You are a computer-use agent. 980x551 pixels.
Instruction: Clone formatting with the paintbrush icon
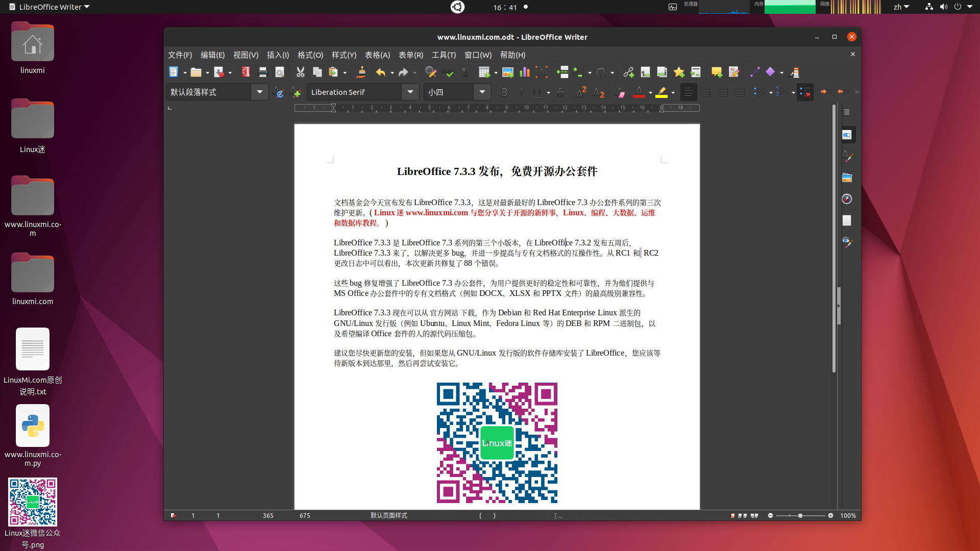point(361,72)
